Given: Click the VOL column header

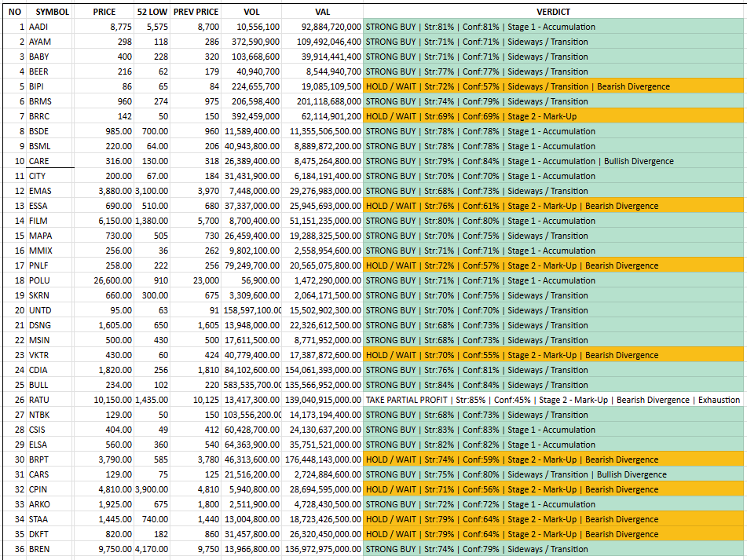Looking at the screenshot, I should [x=251, y=12].
